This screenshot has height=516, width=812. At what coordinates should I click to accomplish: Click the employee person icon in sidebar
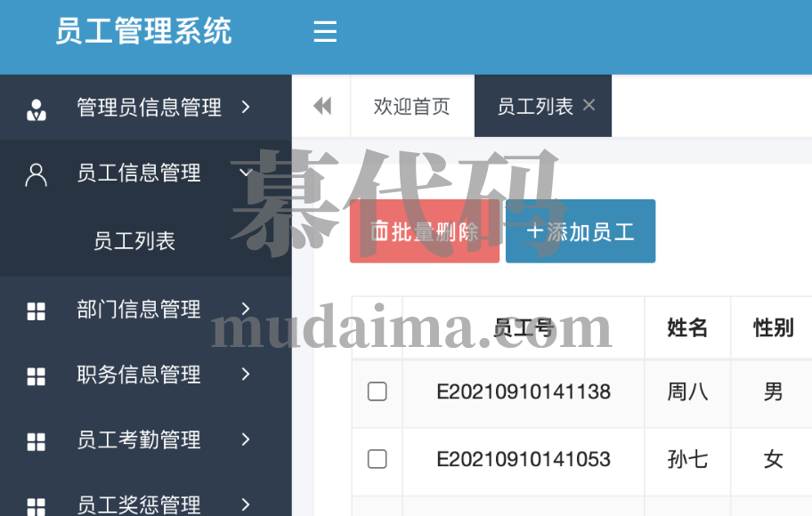click(37, 174)
